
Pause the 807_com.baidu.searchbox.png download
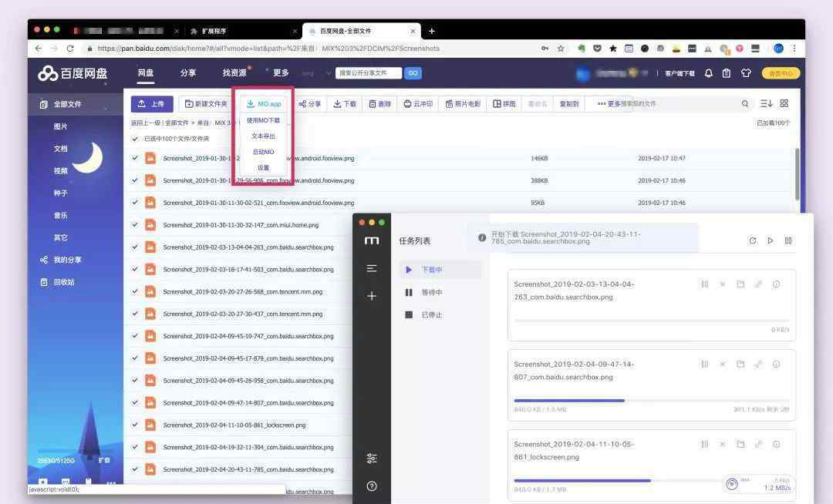705,365
